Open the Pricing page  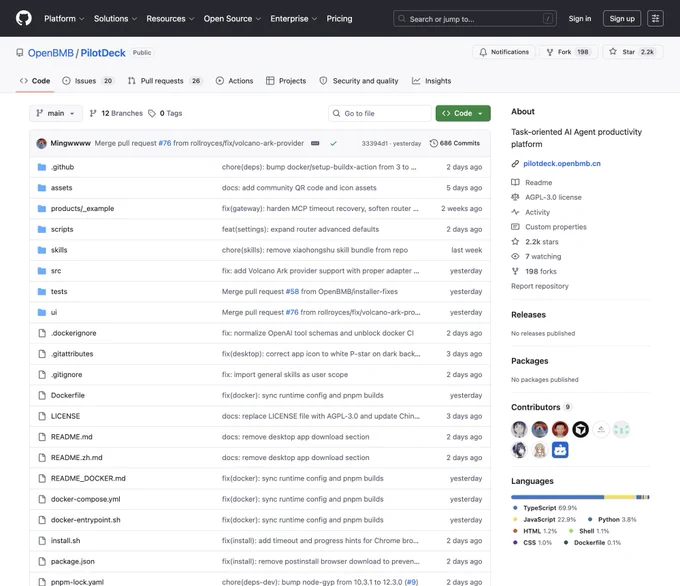click(x=339, y=19)
